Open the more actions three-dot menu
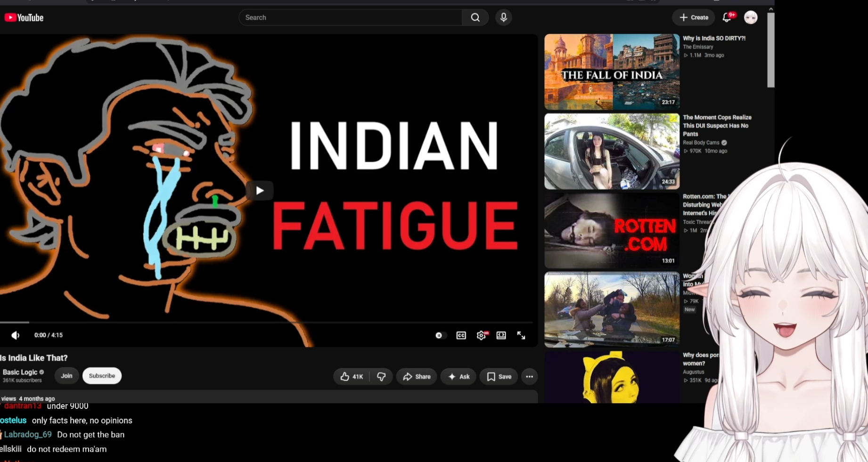 click(529, 376)
